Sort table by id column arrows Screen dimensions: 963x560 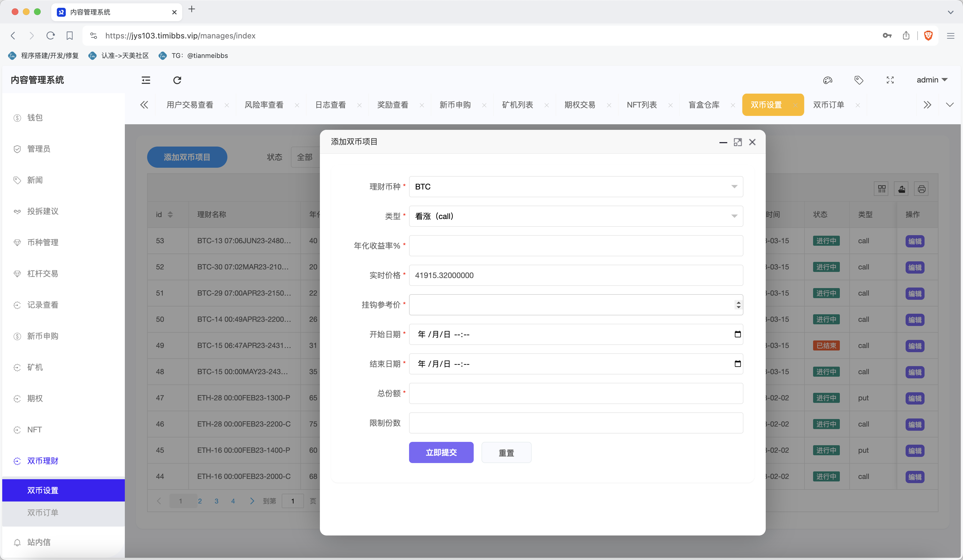[x=171, y=215]
